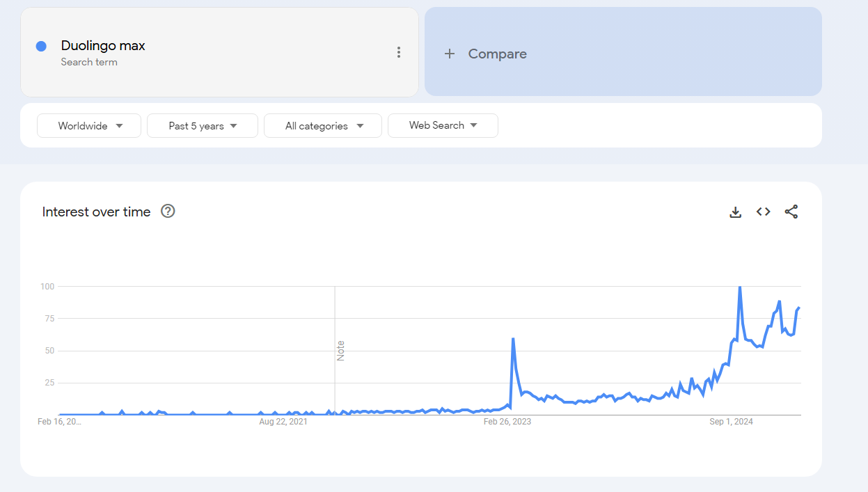Screen dimensions: 868x492
Task: Open the Past 5 years time range dropdown
Action: pyautogui.click(x=203, y=126)
